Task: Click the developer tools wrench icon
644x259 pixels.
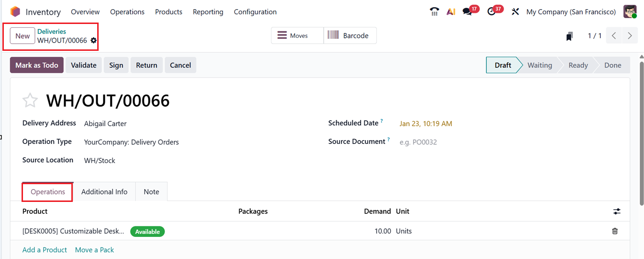Action: pos(515,12)
